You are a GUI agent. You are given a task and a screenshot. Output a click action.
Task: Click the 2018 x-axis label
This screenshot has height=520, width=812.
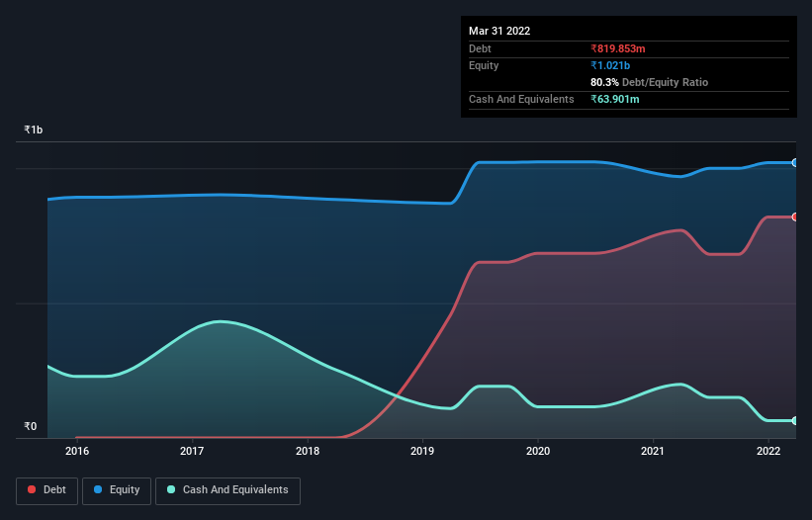point(308,451)
